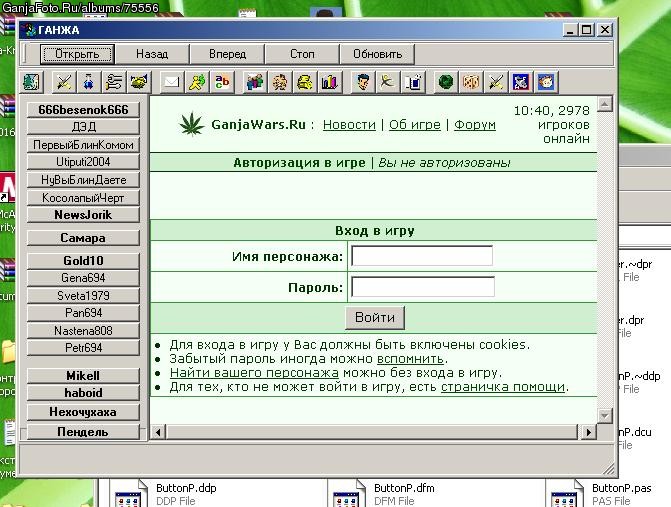Image resolution: width=671 pixels, height=507 pixels.
Task: Select the НуВыБлинДаете sidebar button
Action: tap(83, 180)
